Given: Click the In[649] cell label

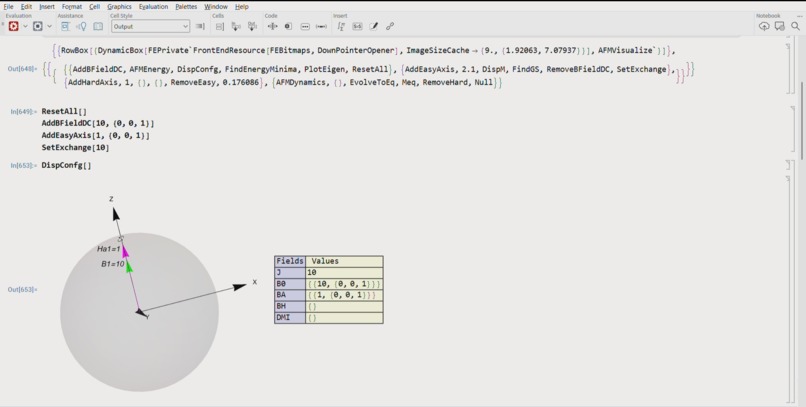Looking at the screenshot, I should click(x=24, y=112).
